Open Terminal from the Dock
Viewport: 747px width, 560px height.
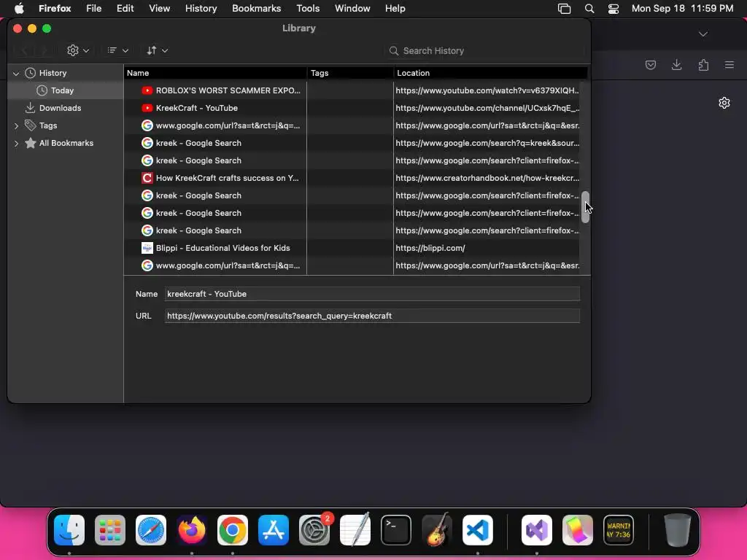(x=396, y=530)
